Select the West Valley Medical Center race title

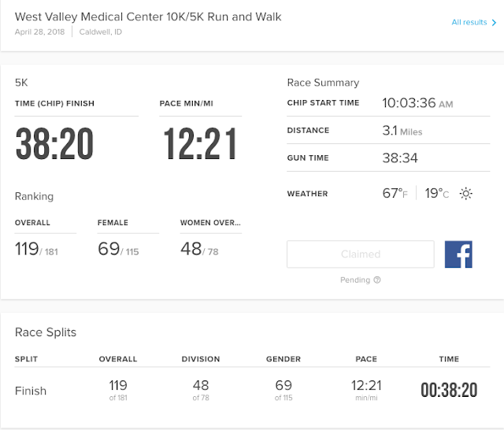click(148, 17)
